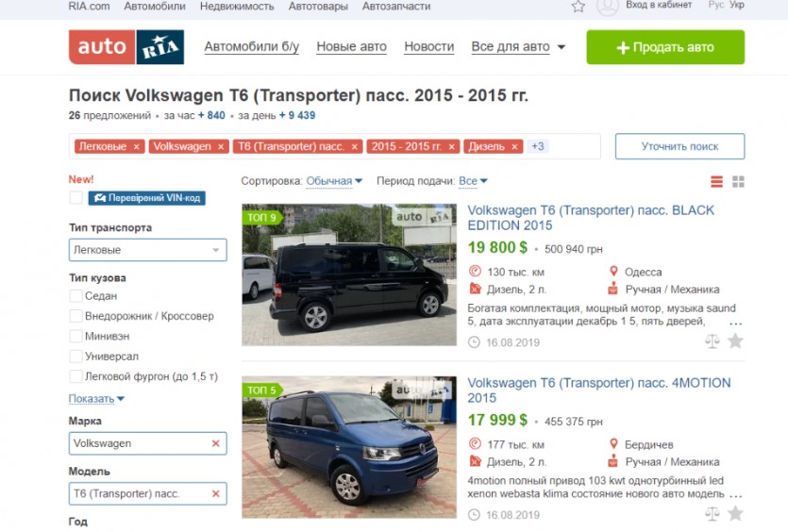Switch to grid view layout icon
This screenshot has width=788, height=532.
tap(738, 181)
